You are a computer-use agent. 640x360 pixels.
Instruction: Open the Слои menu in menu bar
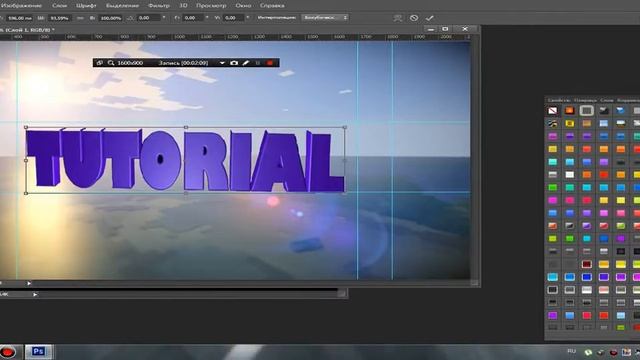(x=59, y=6)
